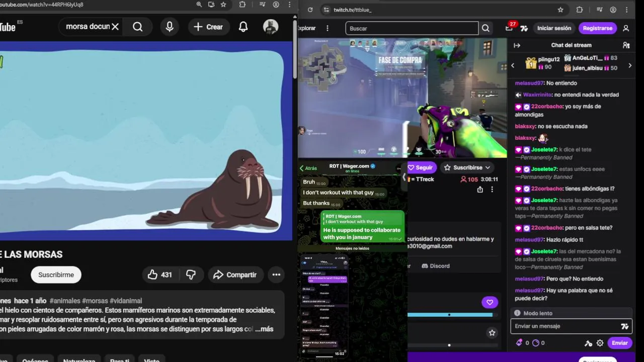Viewport: 644px width, 362px height.
Task: Open media control in YouTube browser window
Action: pos(263,5)
